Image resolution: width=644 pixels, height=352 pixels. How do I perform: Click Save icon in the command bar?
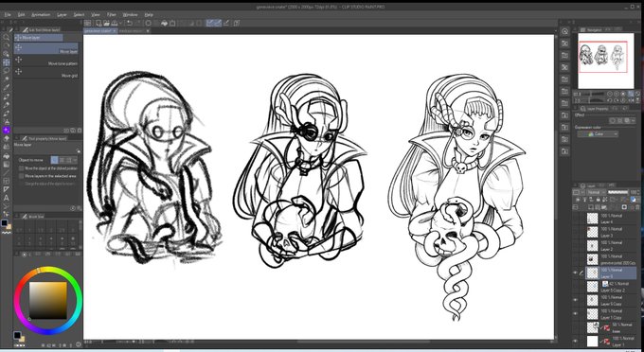(x=115, y=23)
